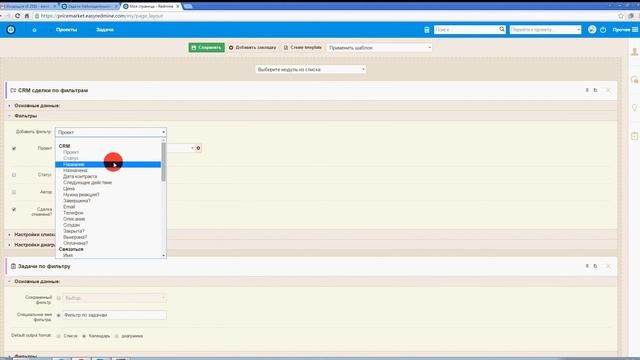Open the chat icon in the right sidebar

(634, 80)
